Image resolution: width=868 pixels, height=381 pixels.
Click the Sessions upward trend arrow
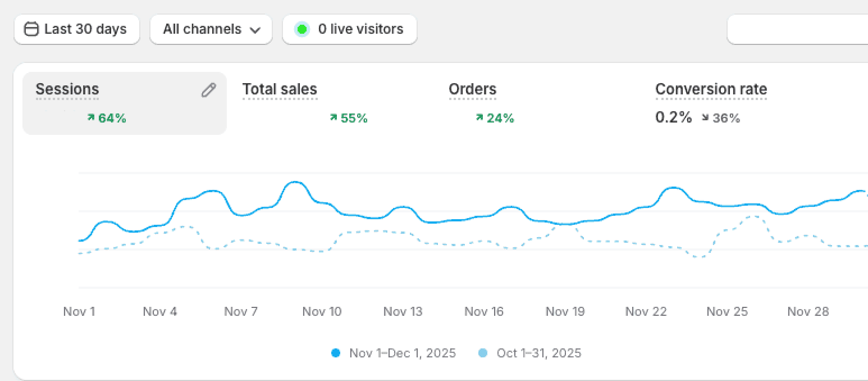(x=91, y=118)
